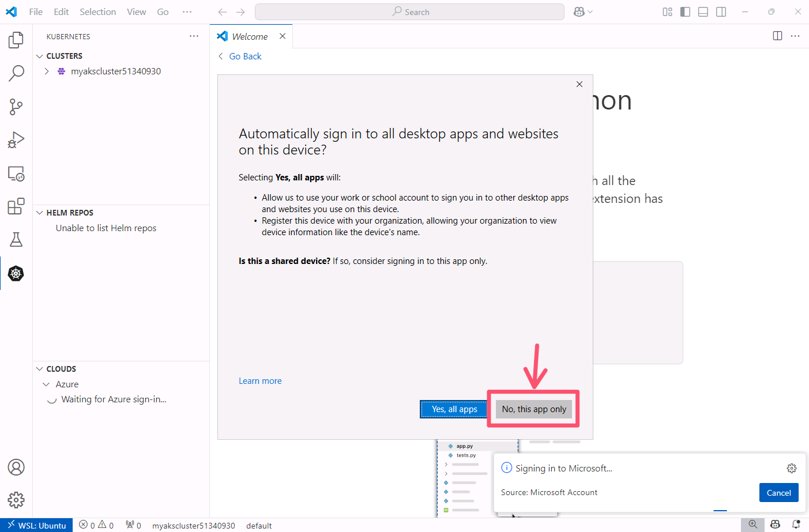Toggle the Panel layout button
This screenshot has width=809, height=532.
pos(703,12)
